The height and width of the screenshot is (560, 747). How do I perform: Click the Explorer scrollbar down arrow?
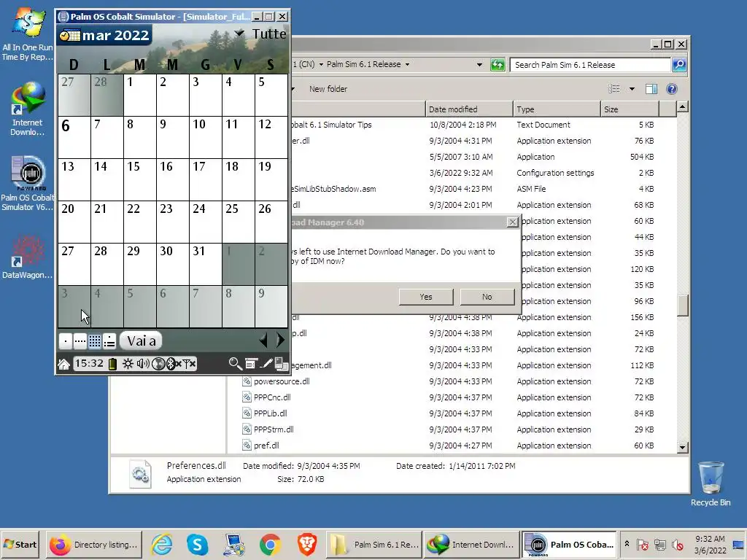(682, 447)
